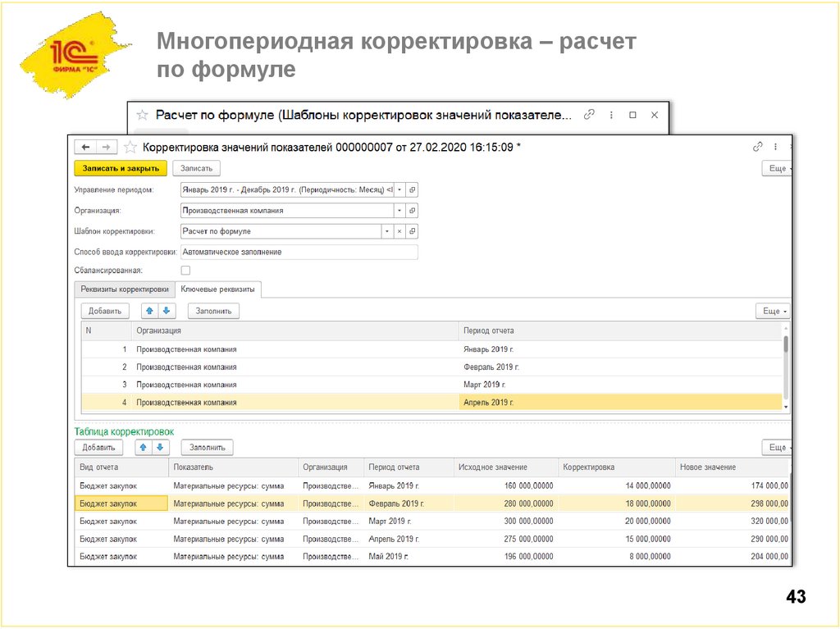Move selected key attribute row up
Screen dimensions: 840x629
coord(148,310)
